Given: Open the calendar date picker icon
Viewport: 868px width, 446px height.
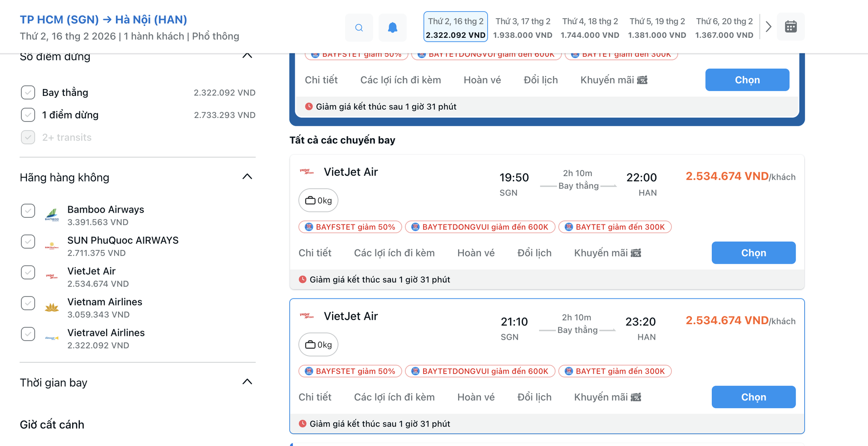Looking at the screenshot, I should point(790,27).
